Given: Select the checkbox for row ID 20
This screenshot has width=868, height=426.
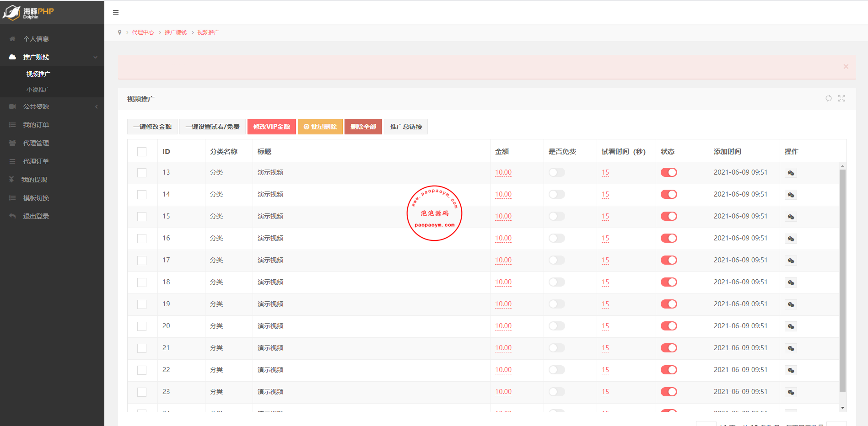Looking at the screenshot, I should click(x=142, y=326).
